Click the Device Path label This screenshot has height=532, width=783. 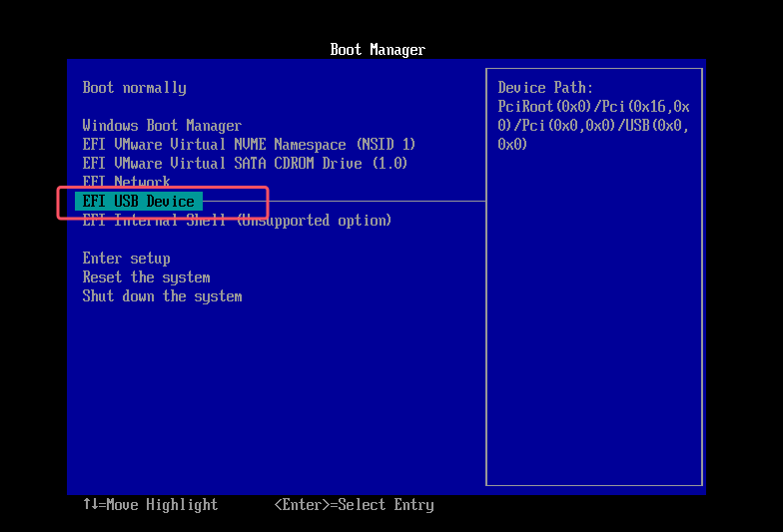point(545,88)
